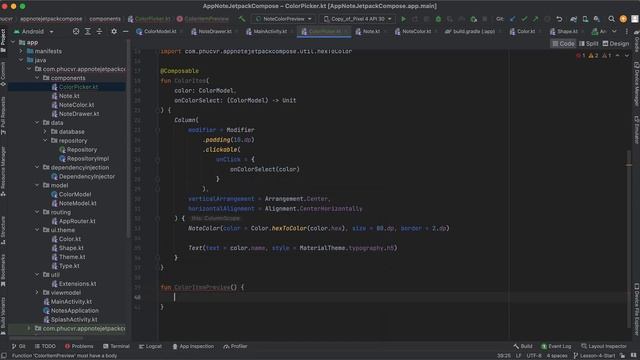The image size is (640, 360).
Task: Click the Git commit checkmark icon
Action: click(x=524, y=19)
